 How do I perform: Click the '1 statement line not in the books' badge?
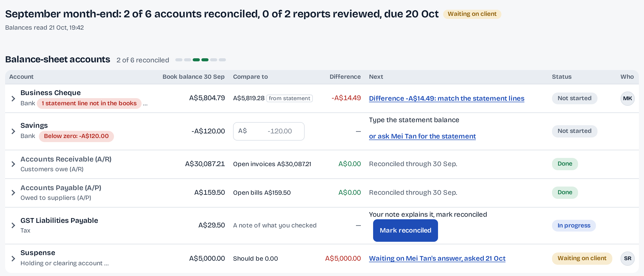(89, 103)
